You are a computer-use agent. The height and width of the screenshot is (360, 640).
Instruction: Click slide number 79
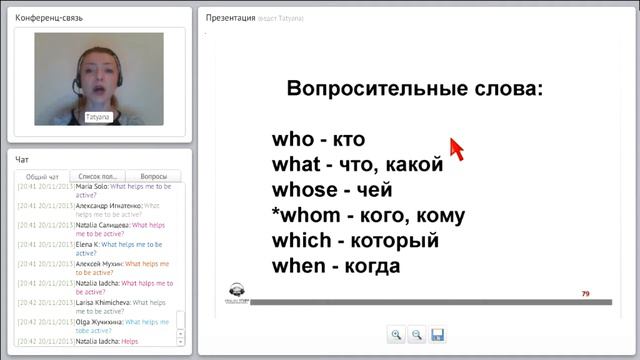[585, 293]
